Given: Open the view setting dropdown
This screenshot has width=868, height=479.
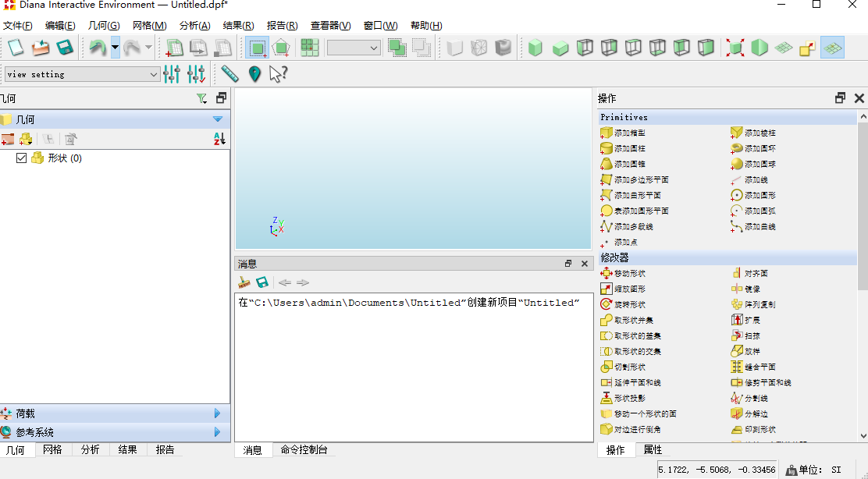Looking at the screenshot, I should point(83,74).
